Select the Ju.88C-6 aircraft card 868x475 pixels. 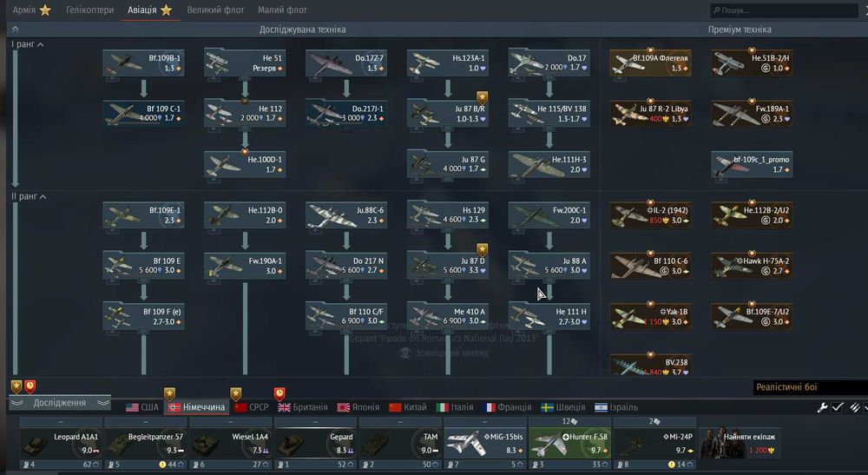(x=346, y=214)
